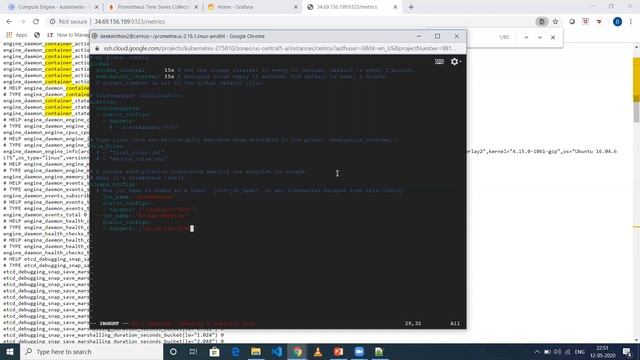Click the INSERT mode status in terminal

click(109, 324)
